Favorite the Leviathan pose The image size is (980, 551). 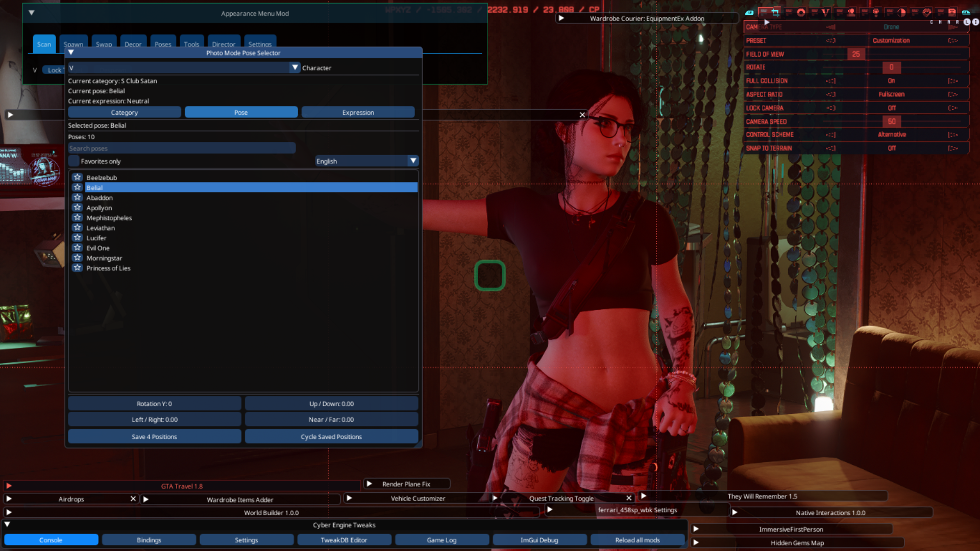[x=78, y=228]
